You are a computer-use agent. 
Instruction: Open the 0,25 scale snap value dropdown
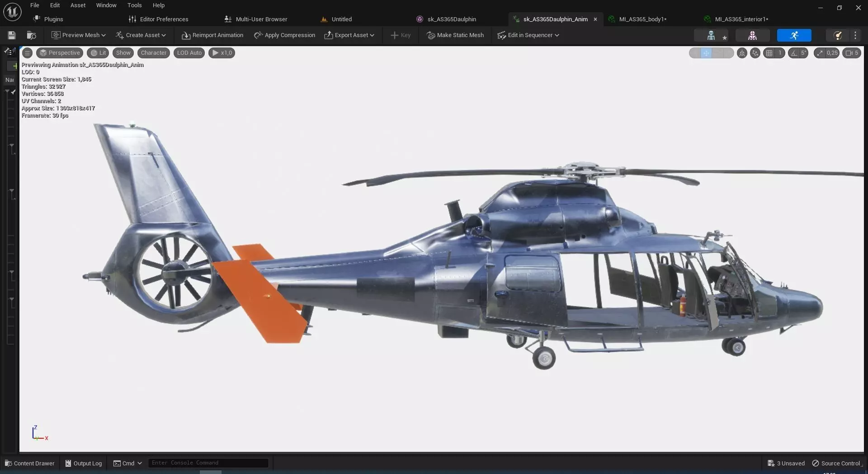point(832,53)
